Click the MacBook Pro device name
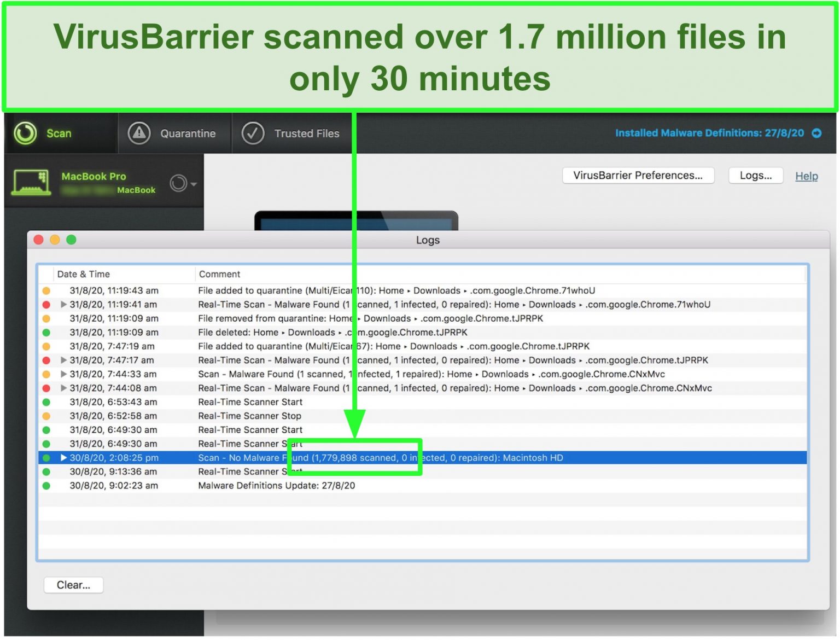The image size is (840, 640). click(94, 176)
